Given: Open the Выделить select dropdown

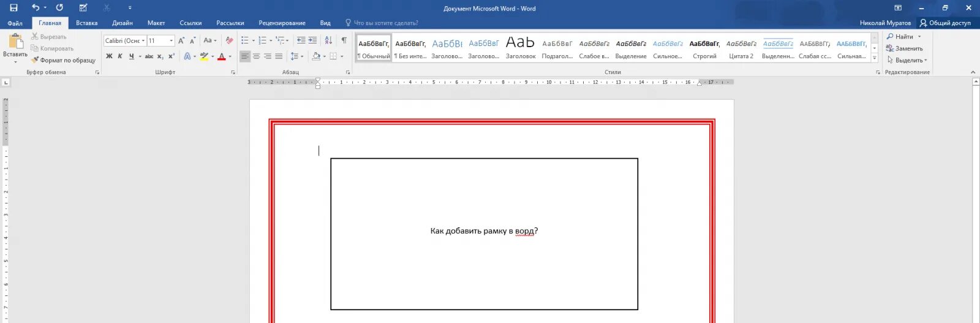Looking at the screenshot, I should tap(907, 60).
